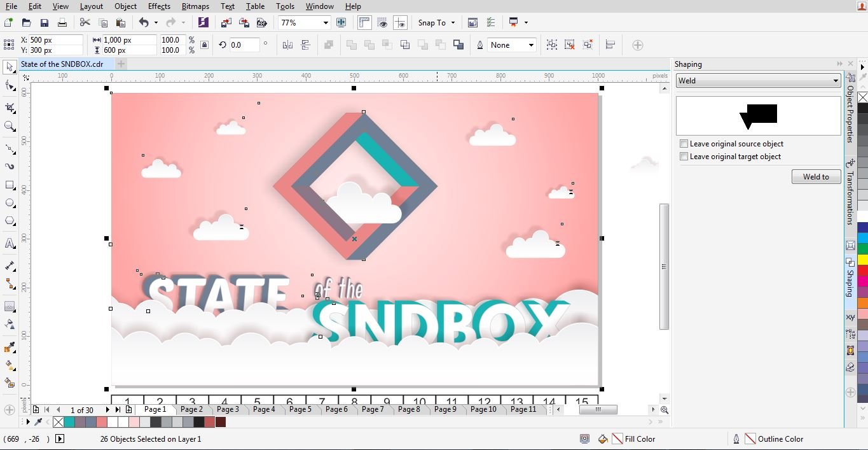868x450 pixels.
Task: Click the Weld to button
Action: [816, 177]
